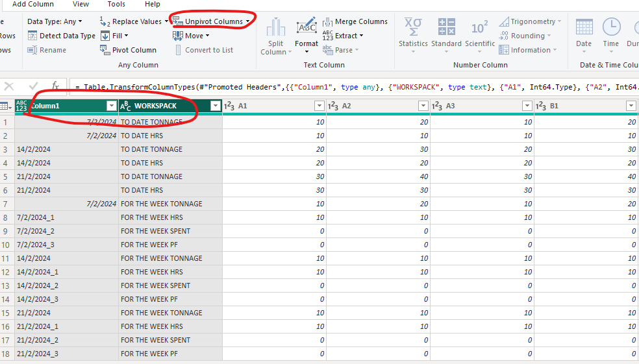This screenshot has height=364, width=639.
Task: Click the Merge Columns icon
Action: click(x=328, y=21)
